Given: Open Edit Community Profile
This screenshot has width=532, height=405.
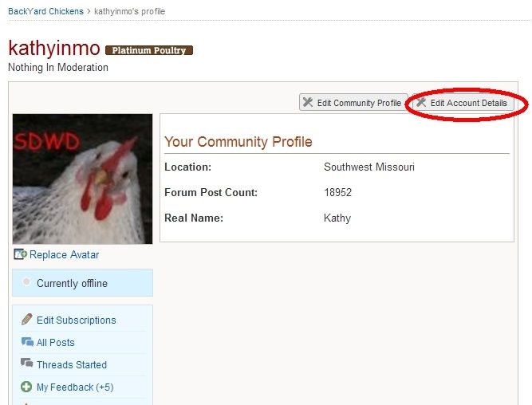Looking at the screenshot, I should click(358, 103).
